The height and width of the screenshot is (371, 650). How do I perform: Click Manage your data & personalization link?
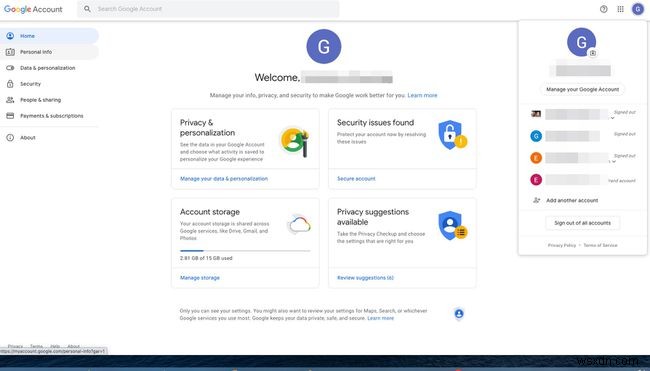click(x=224, y=179)
